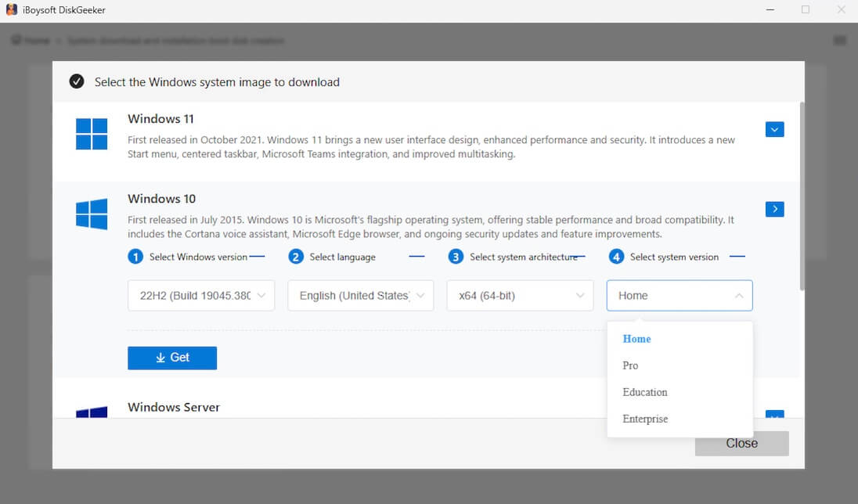Open the English (United States) language dropdown
Image resolution: width=858 pixels, height=504 pixels.
pyautogui.click(x=361, y=296)
